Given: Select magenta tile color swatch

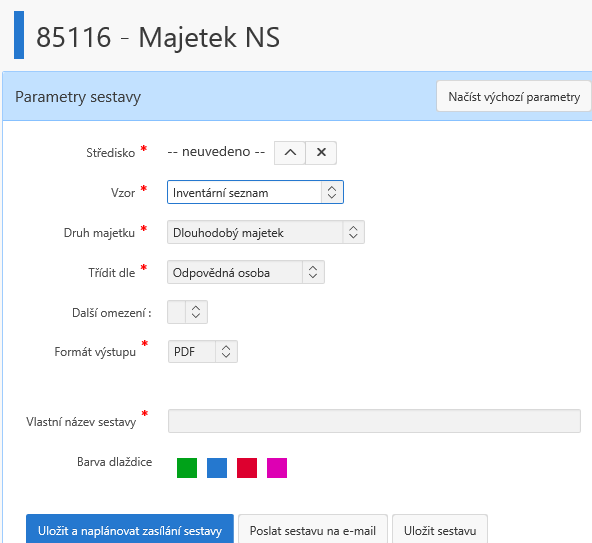Looking at the screenshot, I should [277, 468].
